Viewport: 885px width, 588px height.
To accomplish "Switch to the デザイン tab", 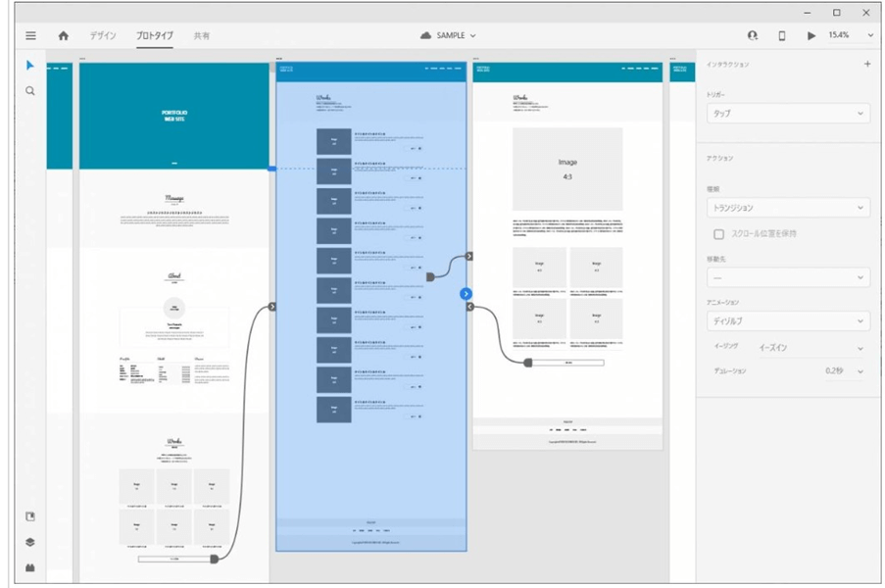I will click(x=103, y=35).
